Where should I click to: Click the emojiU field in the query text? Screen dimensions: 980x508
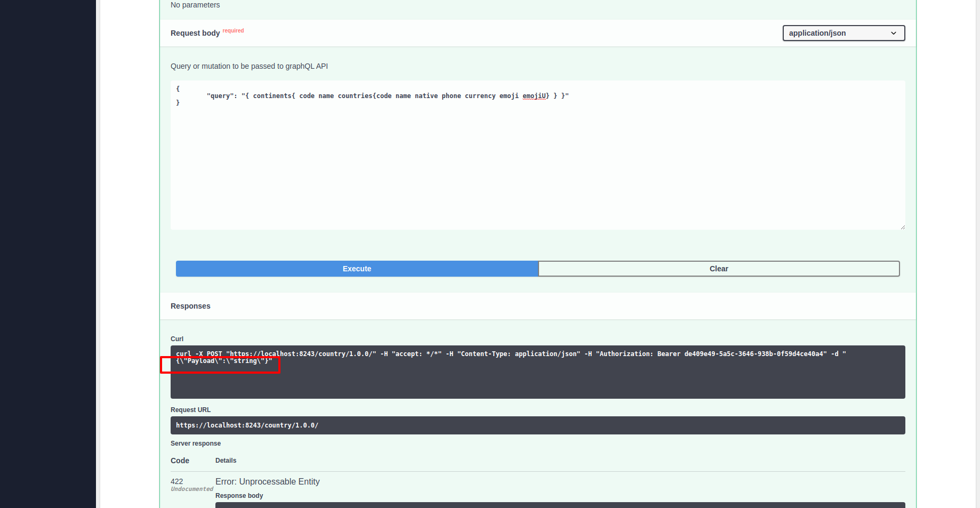pyautogui.click(x=535, y=96)
